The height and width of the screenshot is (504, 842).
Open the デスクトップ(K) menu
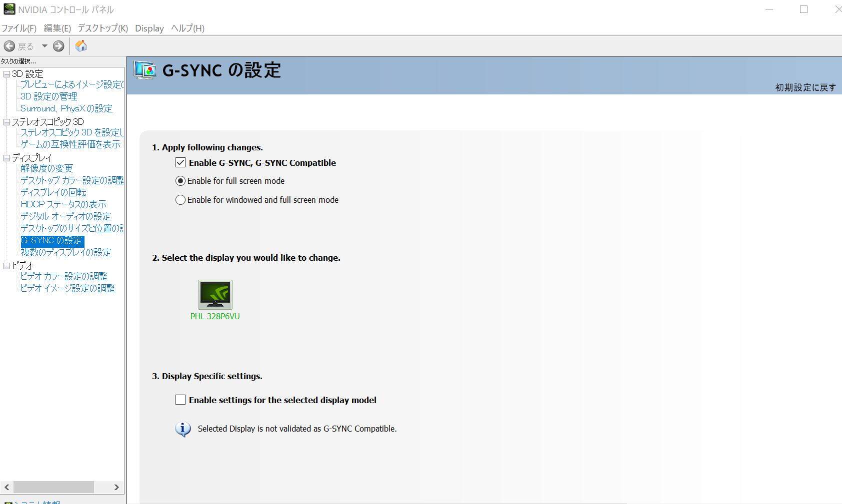pos(102,28)
